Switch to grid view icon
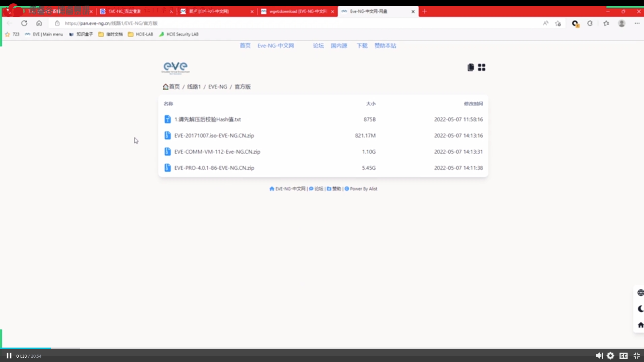The height and width of the screenshot is (362, 644). click(482, 67)
